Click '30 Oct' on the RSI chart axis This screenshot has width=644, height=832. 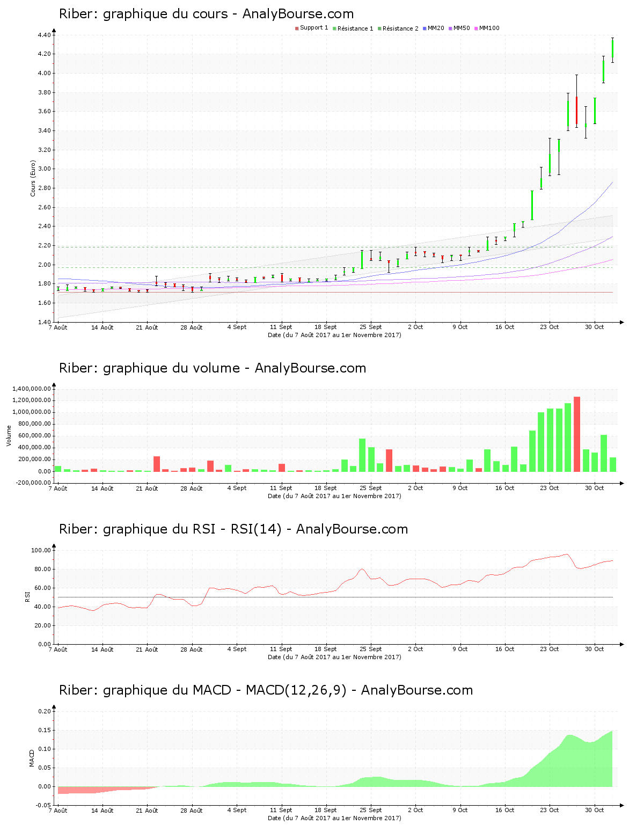coord(594,649)
